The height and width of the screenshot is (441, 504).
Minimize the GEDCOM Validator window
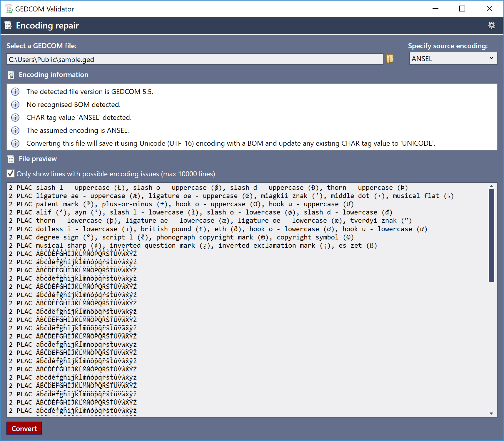click(435, 9)
